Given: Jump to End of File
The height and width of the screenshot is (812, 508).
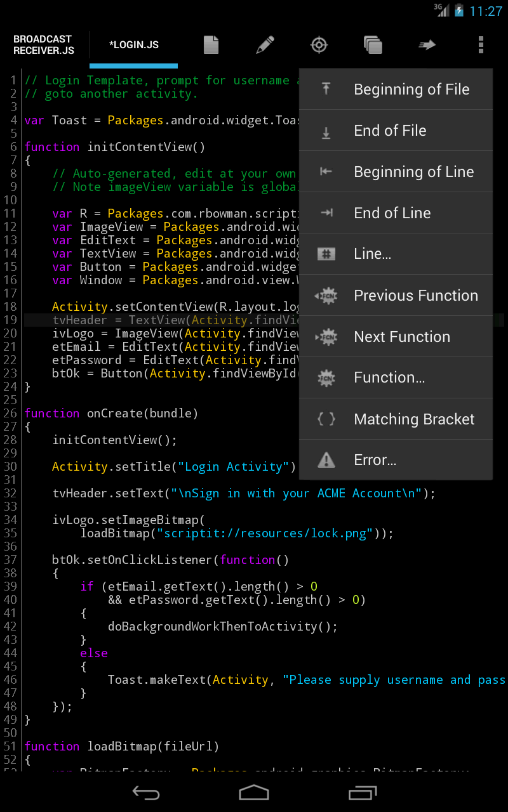Looking at the screenshot, I should [x=395, y=130].
